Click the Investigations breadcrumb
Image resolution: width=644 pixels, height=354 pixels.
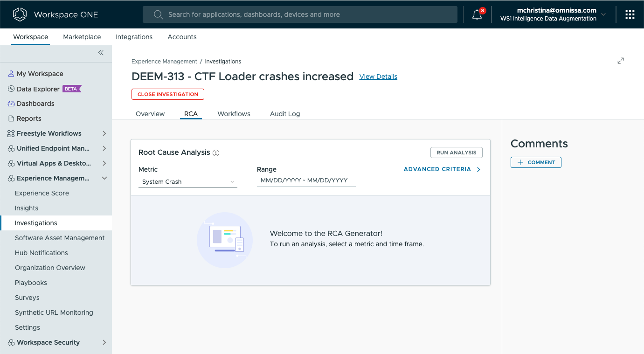tap(223, 62)
